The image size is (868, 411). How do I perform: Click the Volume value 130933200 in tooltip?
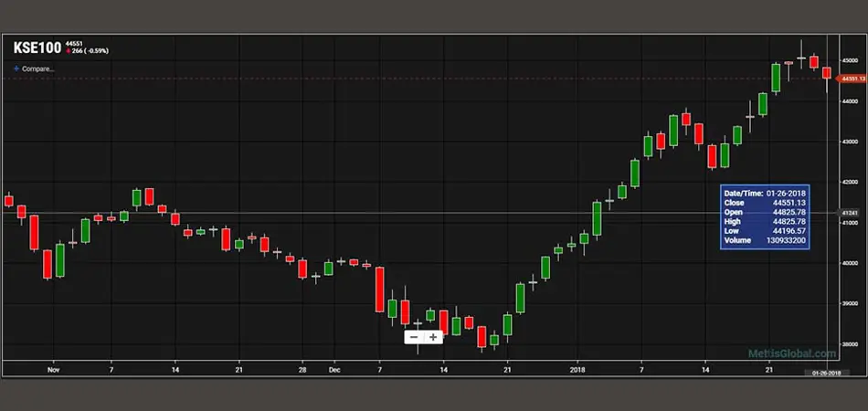tap(786, 241)
